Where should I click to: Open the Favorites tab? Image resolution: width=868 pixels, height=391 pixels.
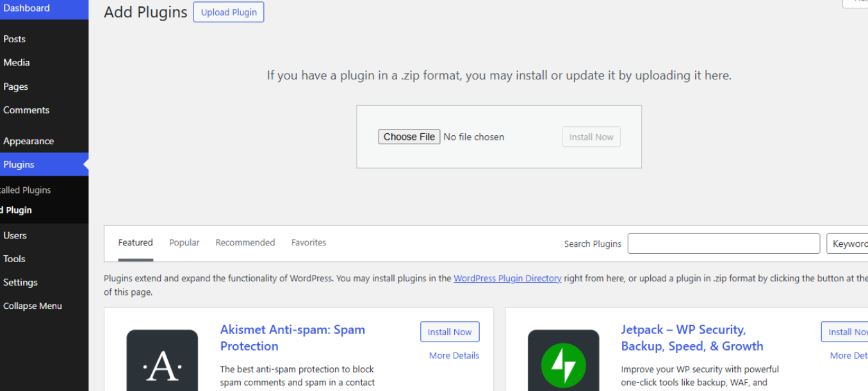point(308,242)
